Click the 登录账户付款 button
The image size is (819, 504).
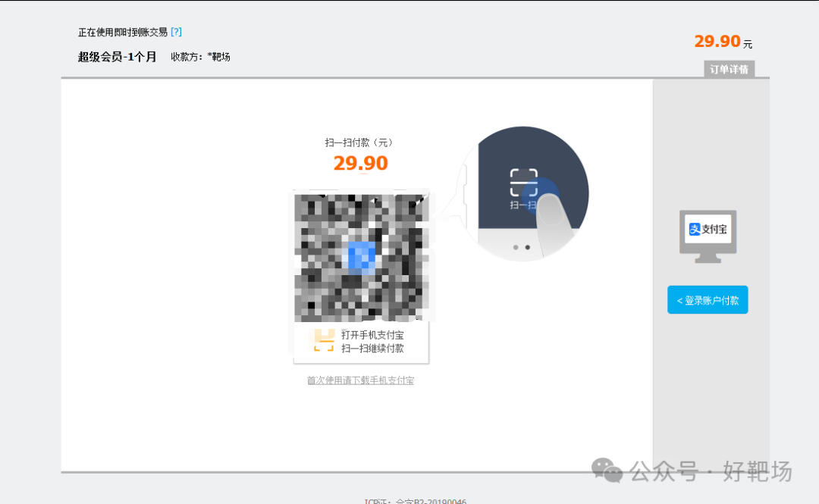(x=708, y=300)
